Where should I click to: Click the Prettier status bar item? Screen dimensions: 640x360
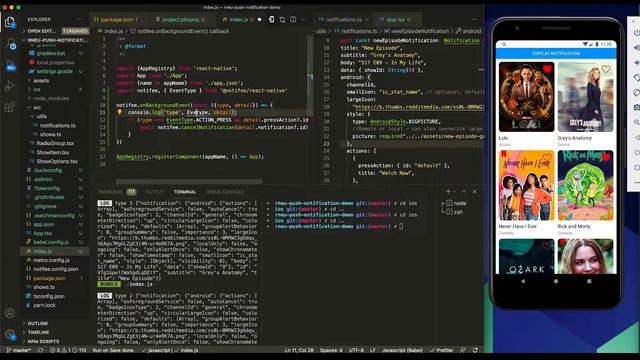442,350
